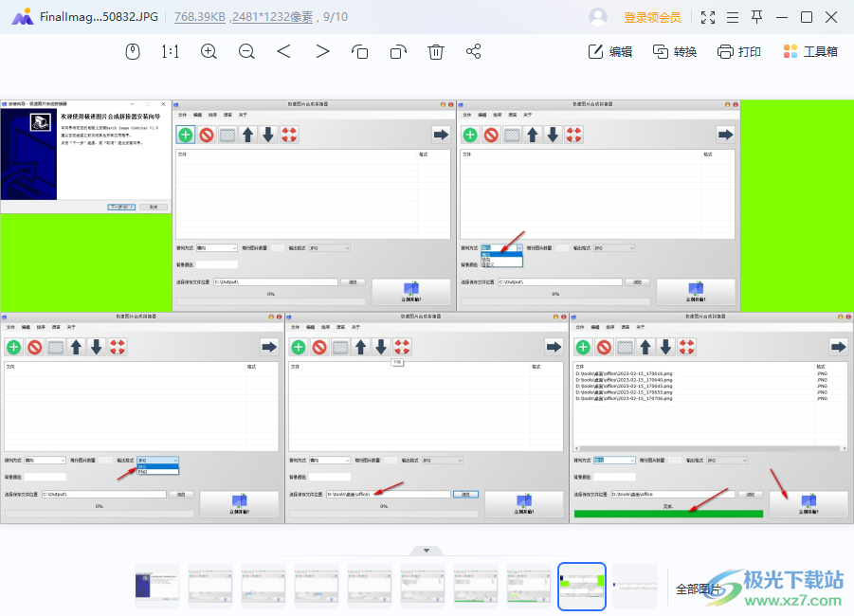This screenshot has height=616, width=854.
Task: Click the image viewer app logo
Action: 23,17
